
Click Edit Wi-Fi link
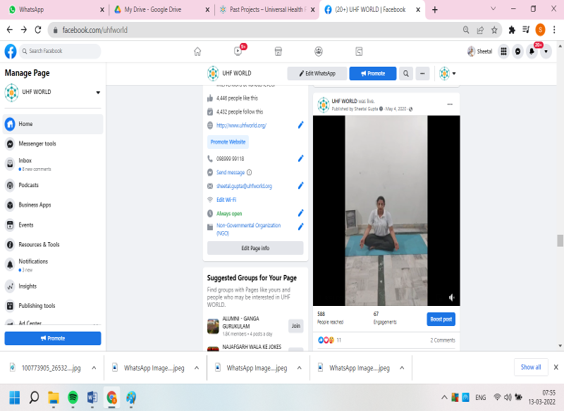226,200
